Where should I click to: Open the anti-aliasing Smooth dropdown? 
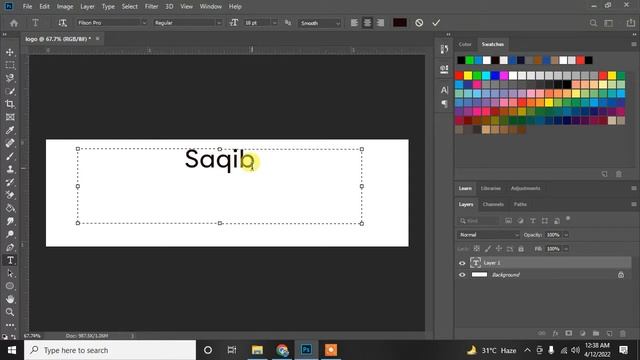pos(319,23)
